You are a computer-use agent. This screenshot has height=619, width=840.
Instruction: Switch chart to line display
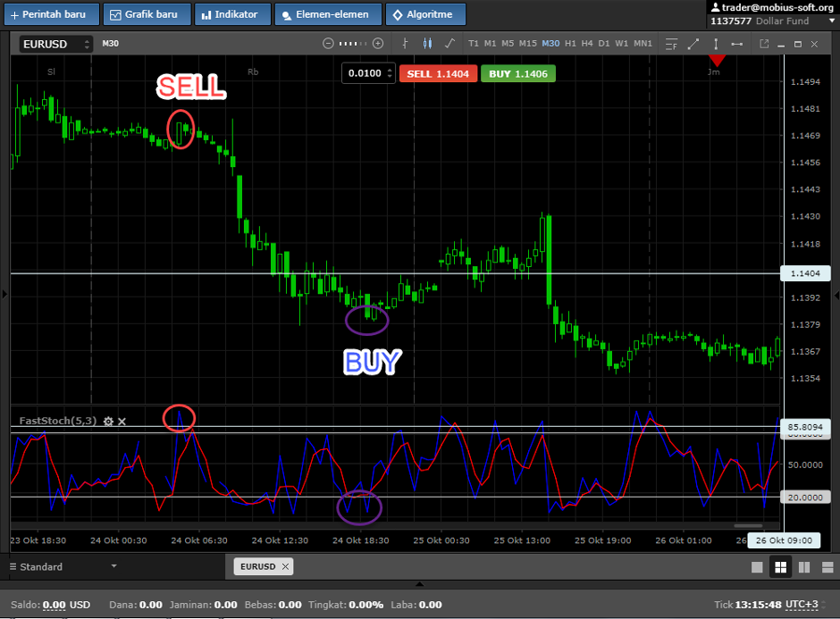tap(450, 44)
